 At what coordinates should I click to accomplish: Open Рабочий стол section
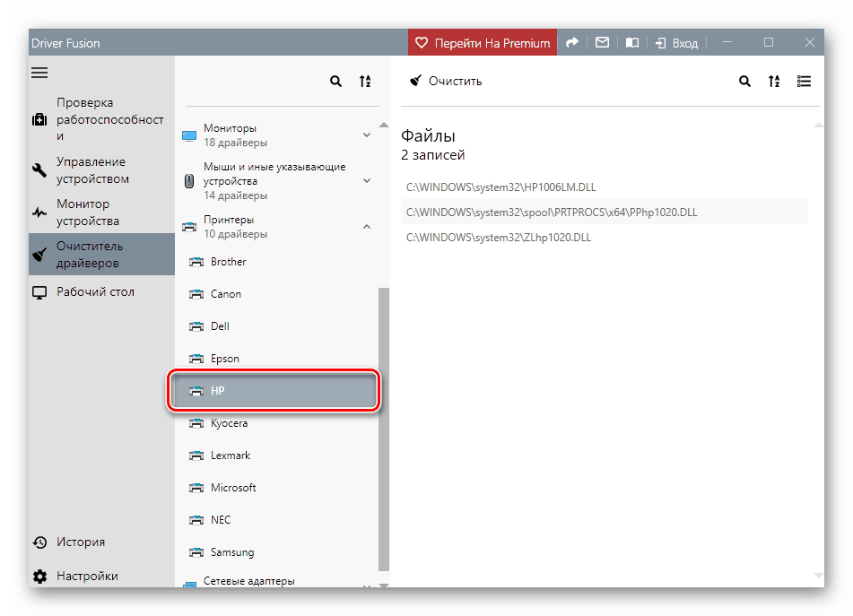click(101, 292)
